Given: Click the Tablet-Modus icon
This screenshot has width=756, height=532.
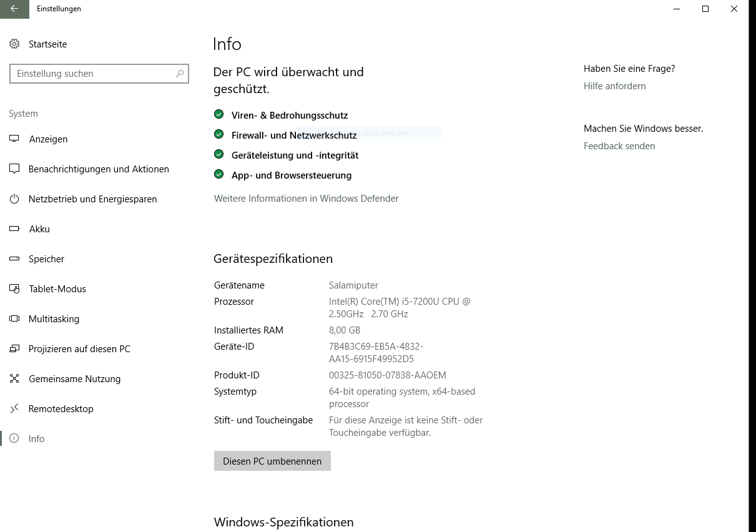Looking at the screenshot, I should [x=14, y=289].
